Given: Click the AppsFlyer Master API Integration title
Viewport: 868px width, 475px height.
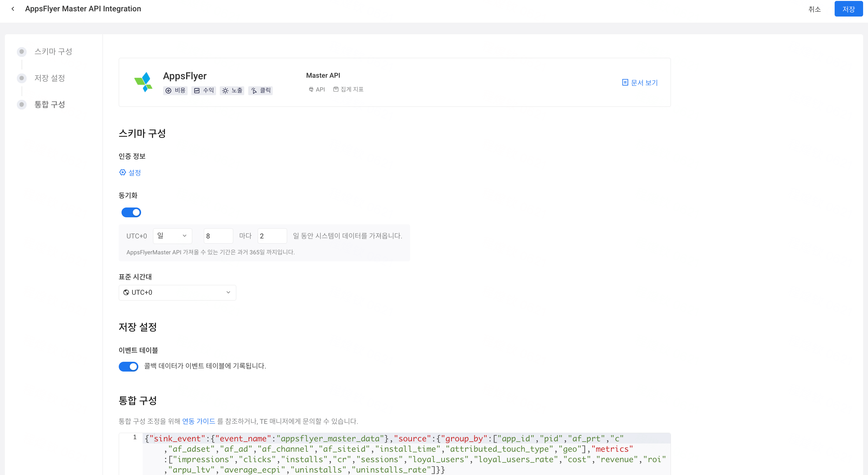Looking at the screenshot, I should click(83, 9).
